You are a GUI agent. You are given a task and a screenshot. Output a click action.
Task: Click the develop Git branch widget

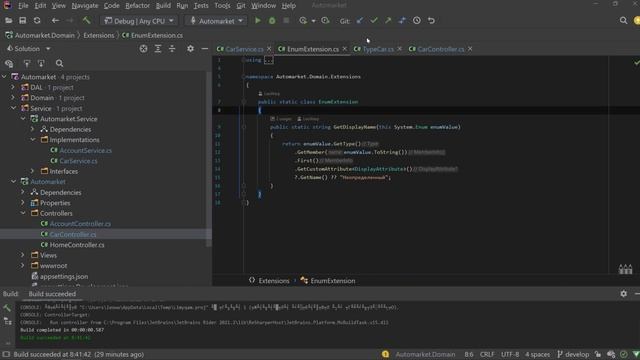[x=573, y=354]
